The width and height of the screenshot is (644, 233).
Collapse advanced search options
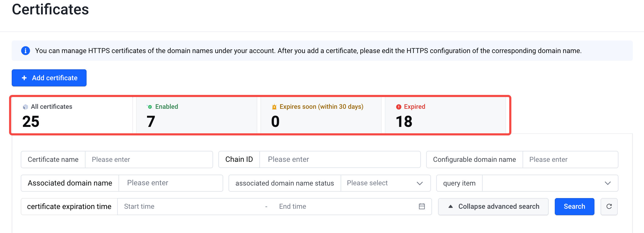pyautogui.click(x=493, y=207)
